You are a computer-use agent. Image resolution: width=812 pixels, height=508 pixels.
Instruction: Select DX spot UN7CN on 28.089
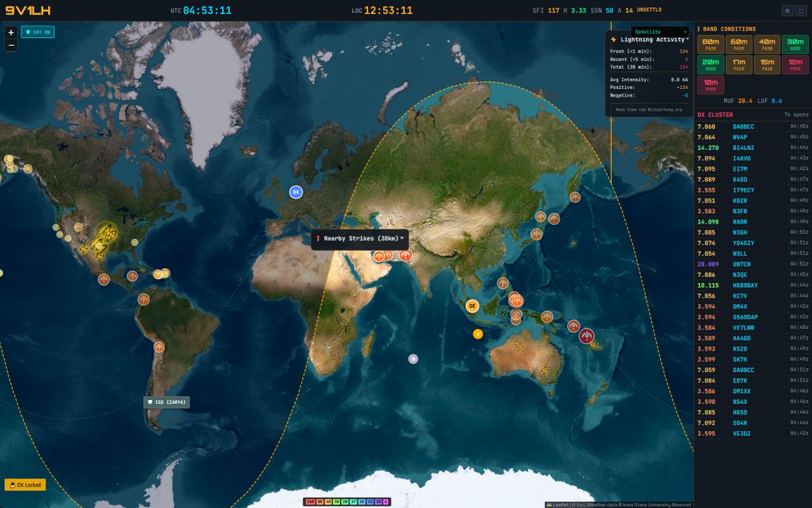tap(742, 264)
